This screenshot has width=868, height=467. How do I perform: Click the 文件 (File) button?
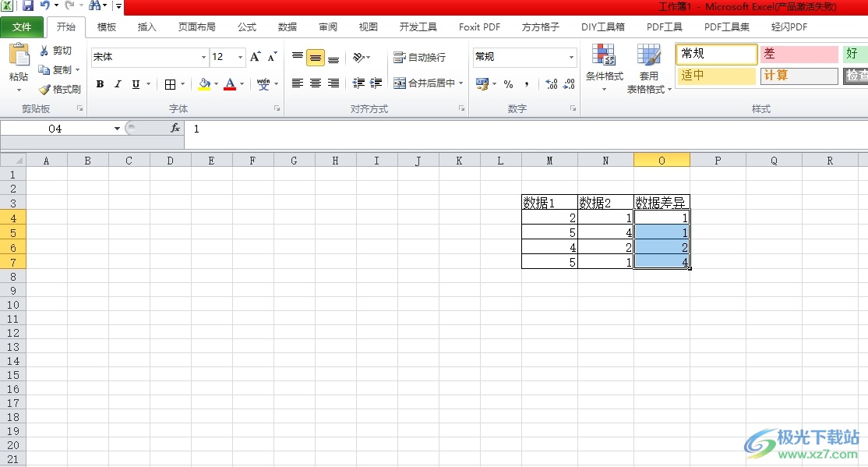point(22,27)
